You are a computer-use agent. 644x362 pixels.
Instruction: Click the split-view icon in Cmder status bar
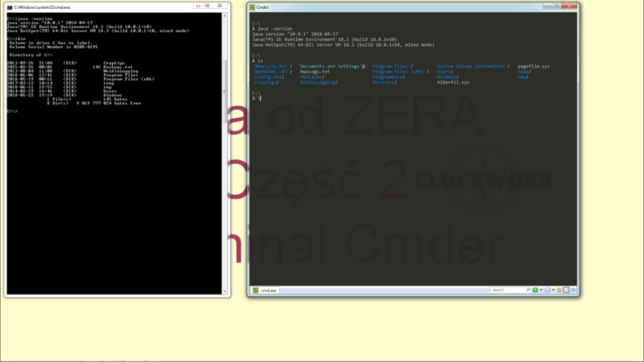point(566,290)
